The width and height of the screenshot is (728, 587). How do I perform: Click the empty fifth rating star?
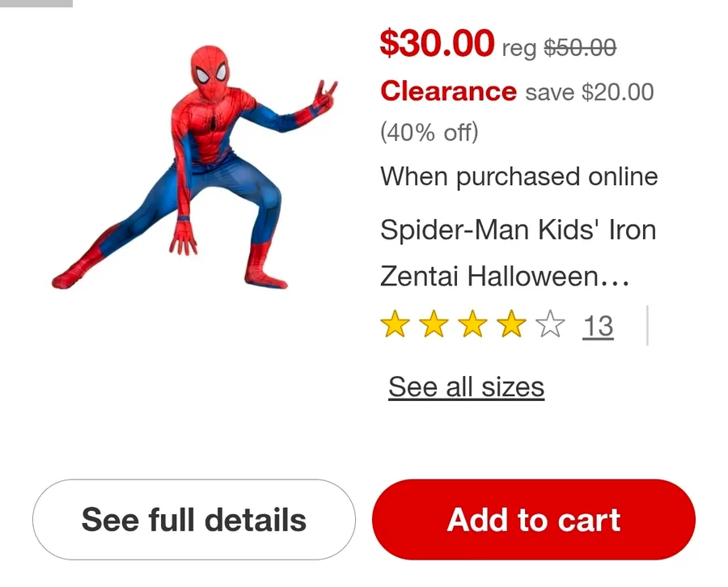550,326
